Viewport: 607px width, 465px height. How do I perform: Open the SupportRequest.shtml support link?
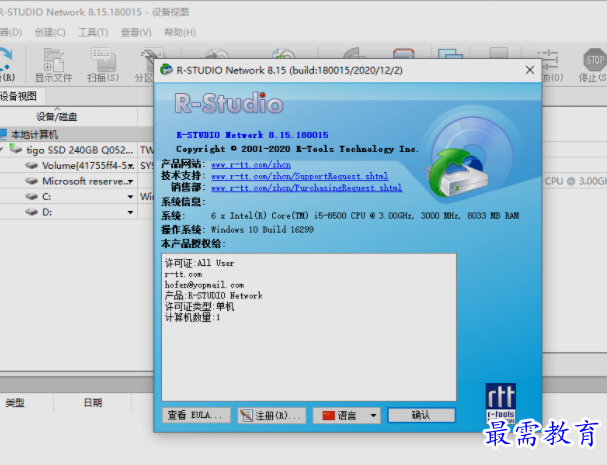pos(300,177)
